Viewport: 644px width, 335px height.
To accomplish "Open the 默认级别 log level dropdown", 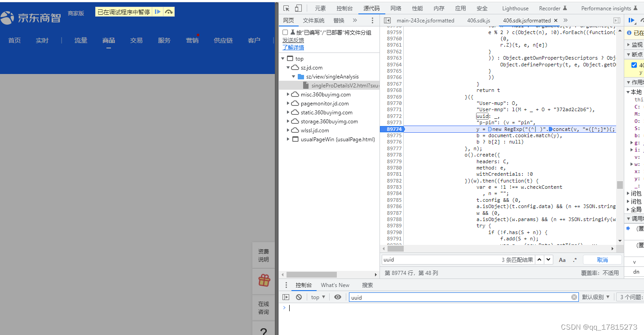I will coord(596,297).
